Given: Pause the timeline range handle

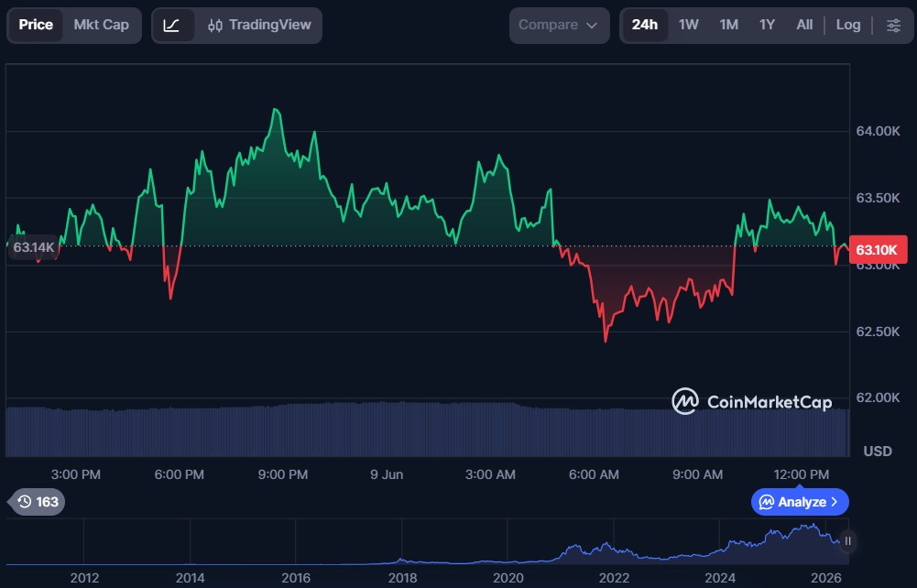Looking at the screenshot, I should click(847, 541).
